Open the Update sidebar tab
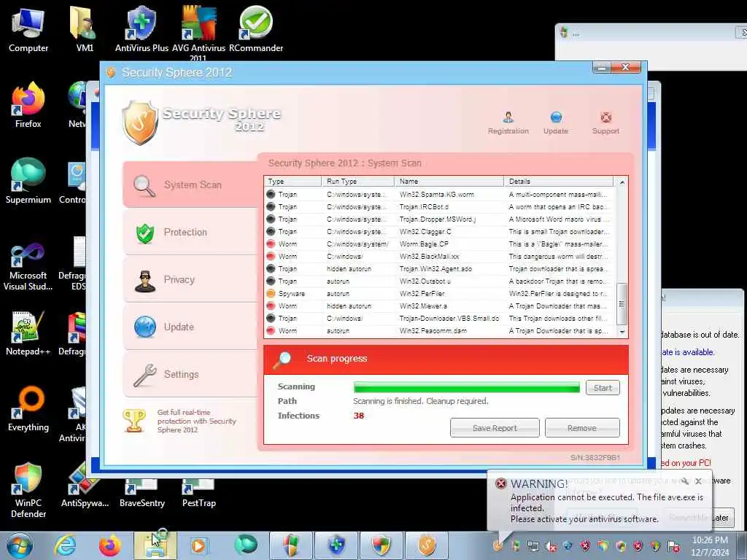The height and width of the screenshot is (560, 747). tap(190, 327)
